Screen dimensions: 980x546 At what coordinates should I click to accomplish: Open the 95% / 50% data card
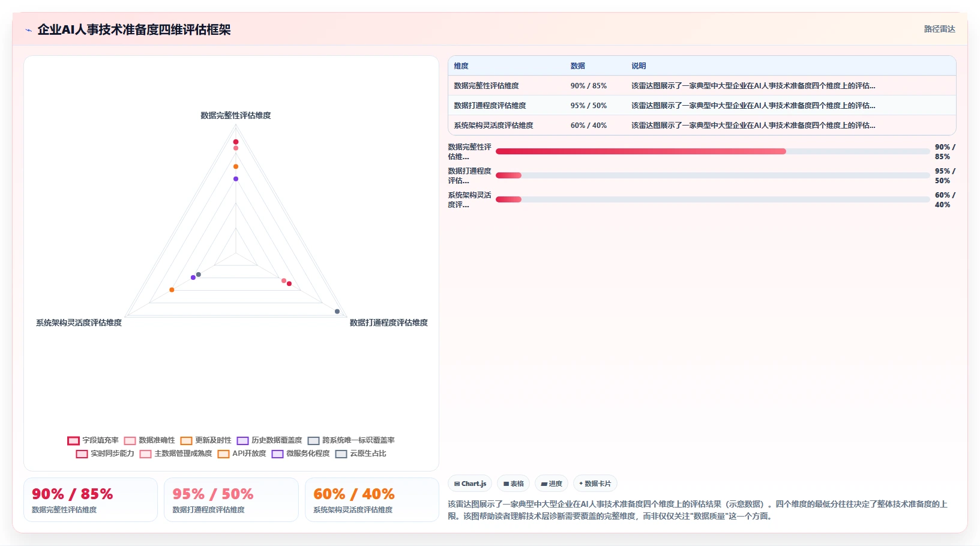(231, 500)
